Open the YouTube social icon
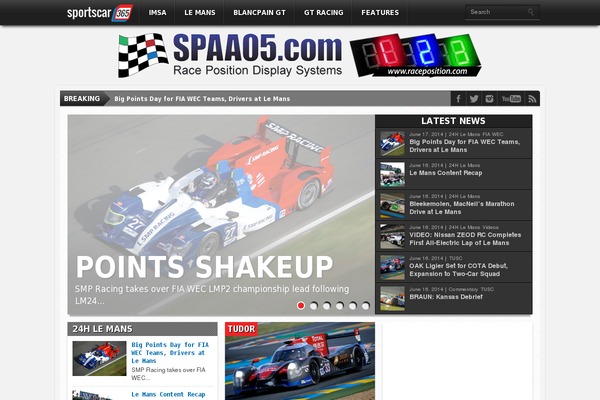 [x=511, y=99]
